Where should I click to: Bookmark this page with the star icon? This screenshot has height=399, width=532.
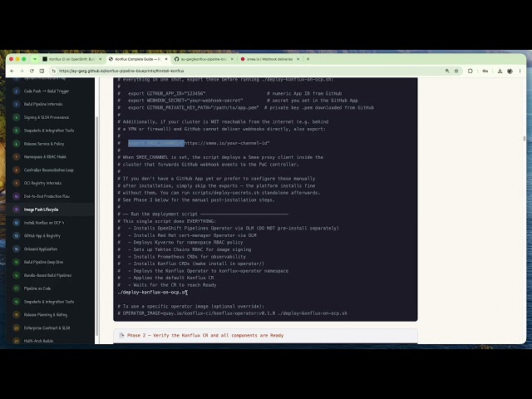456,71
